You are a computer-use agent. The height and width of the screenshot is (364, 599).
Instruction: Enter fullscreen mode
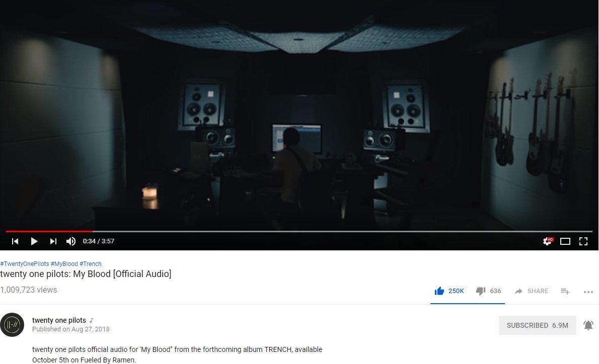point(583,241)
